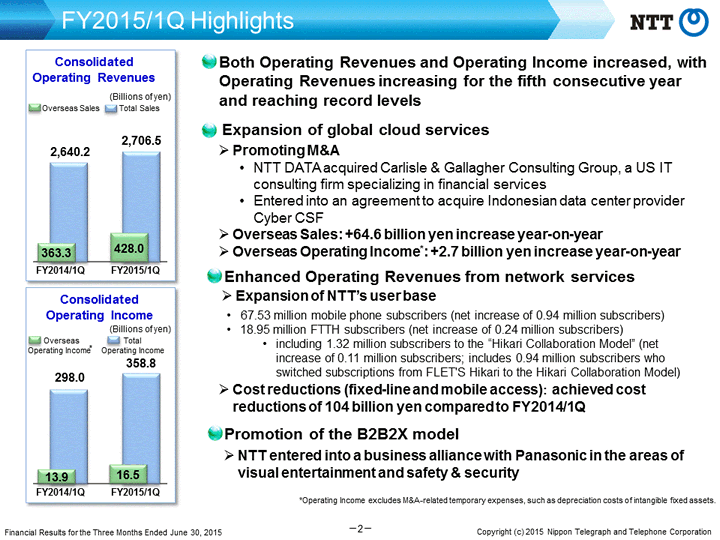The height and width of the screenshot is (540, 720).
Task: Click the FY2014/1Q label under income chart
Action: point(60,492)
